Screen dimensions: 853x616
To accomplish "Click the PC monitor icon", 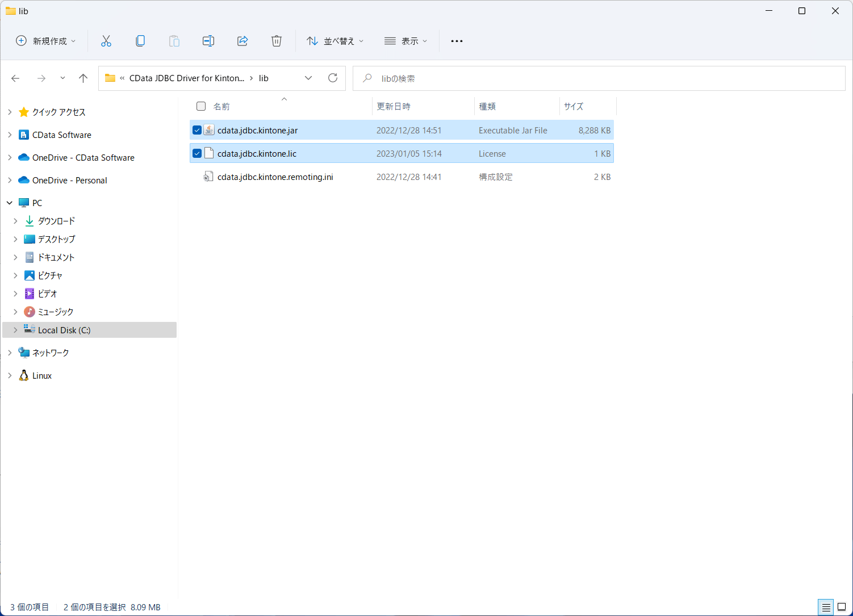I will [24, 203].
